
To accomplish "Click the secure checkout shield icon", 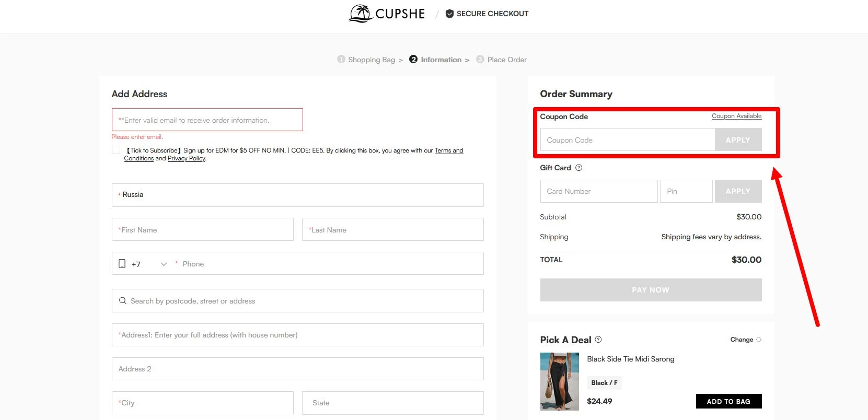I will (x=449, y=14).
